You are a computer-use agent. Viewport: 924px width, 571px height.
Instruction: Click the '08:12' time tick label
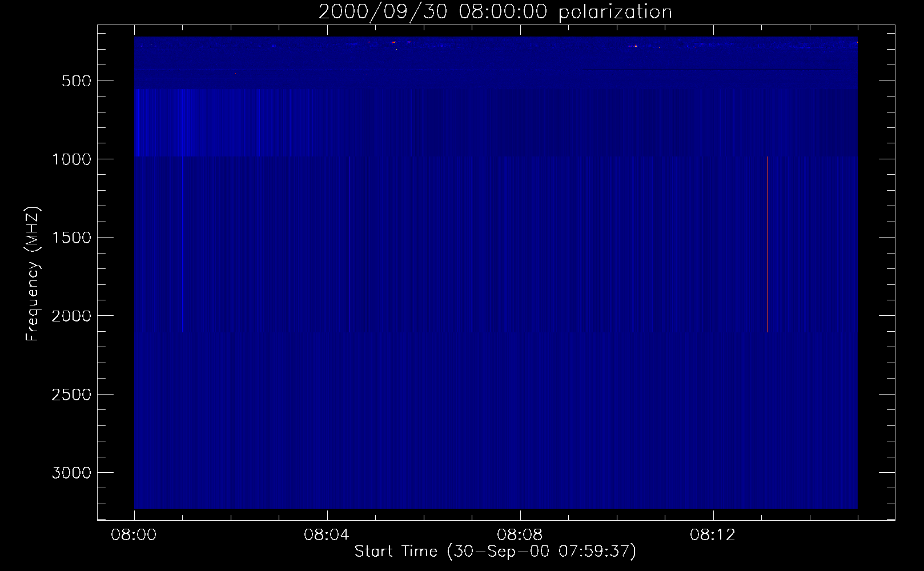coord(713,535)
